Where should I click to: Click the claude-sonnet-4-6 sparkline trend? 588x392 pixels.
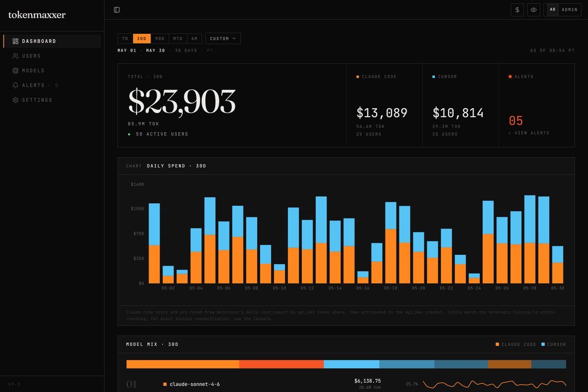pos(494,384)
